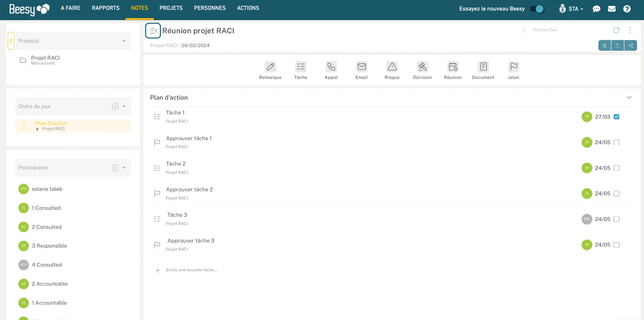Image resolution: width=644 pixels, height=320 pixels.
Task: Open the Approuver tâche 2 row
Action: click(x=392, y=194)
